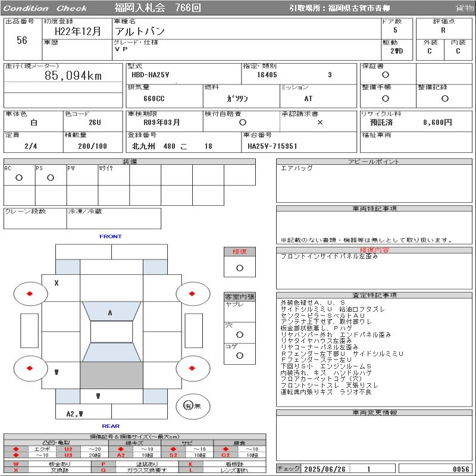Select the circle in the PS equipment cell

click(51, 177)
